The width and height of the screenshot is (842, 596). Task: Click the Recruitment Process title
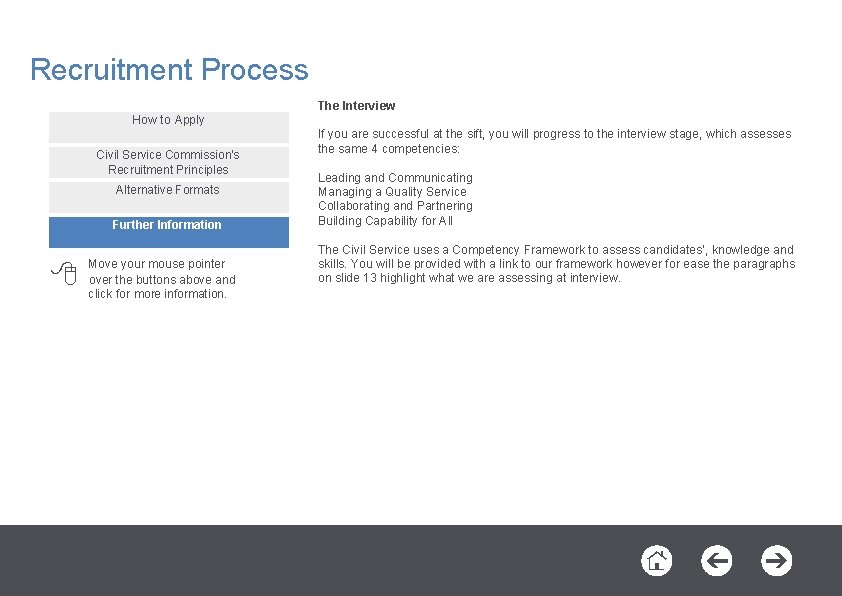coord(169,70)
